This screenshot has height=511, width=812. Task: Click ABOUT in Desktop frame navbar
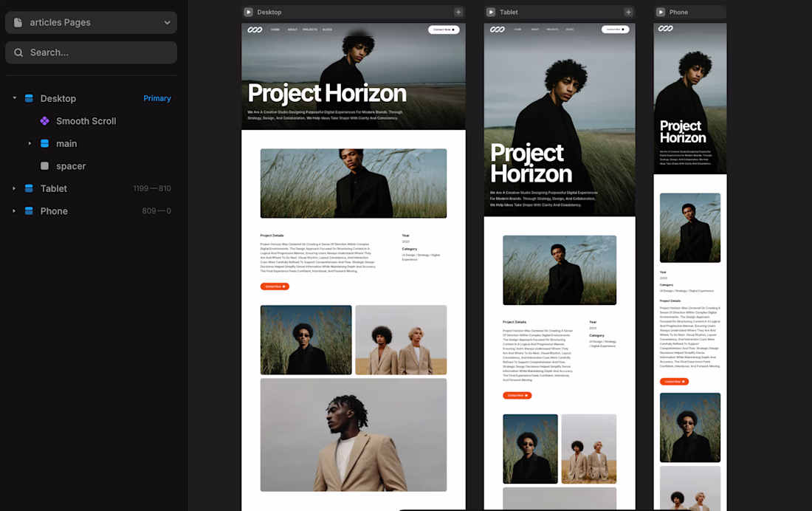point(292,30)
